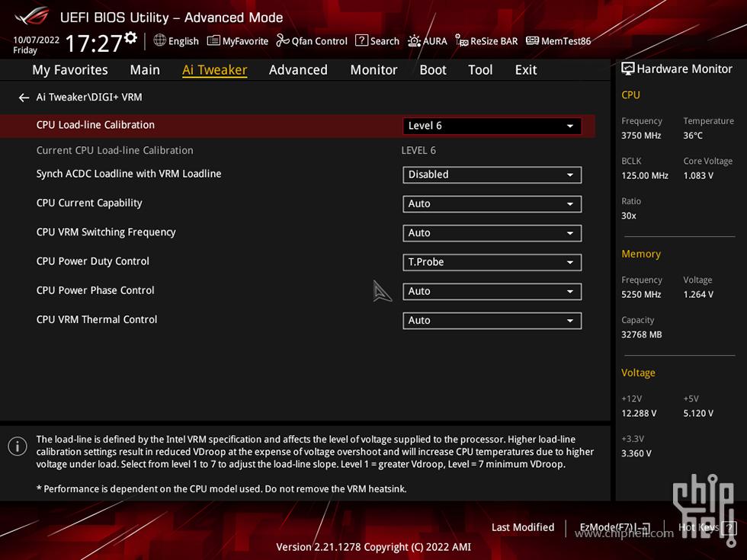
Task: Click the 1.083 V core voltage value
Action: (x=698, y=176)
